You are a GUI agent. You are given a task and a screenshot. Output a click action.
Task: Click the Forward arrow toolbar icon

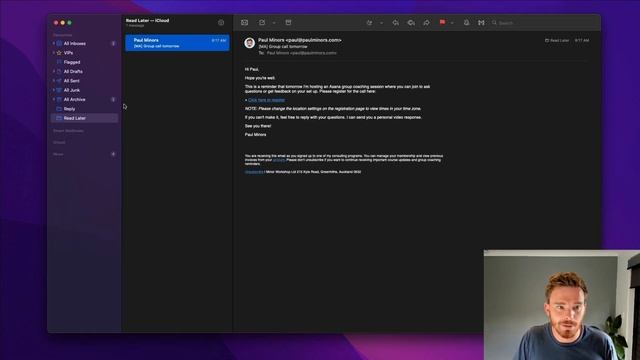pyautogui.click(x=427, y=23)
